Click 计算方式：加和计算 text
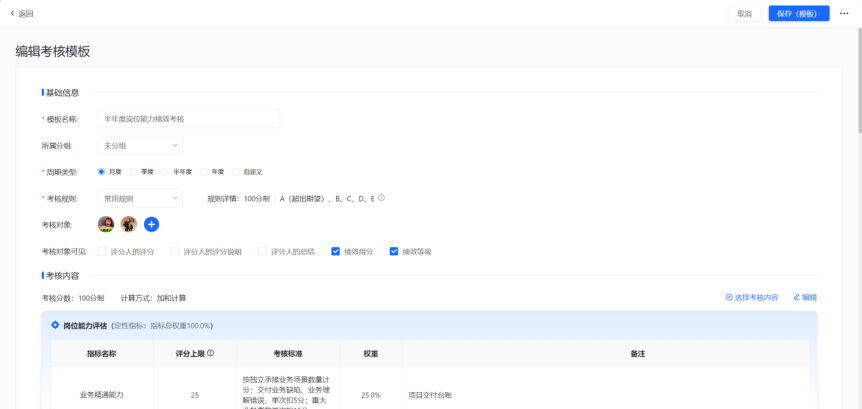This screenshot has width=862, height=409. [x=153, y=298]
